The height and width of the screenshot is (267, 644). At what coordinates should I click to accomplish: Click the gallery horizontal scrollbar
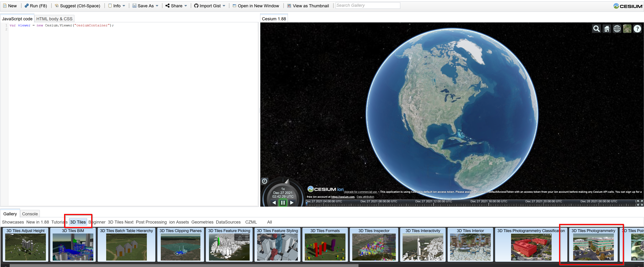pyautogui.click(x=184, y=266)
